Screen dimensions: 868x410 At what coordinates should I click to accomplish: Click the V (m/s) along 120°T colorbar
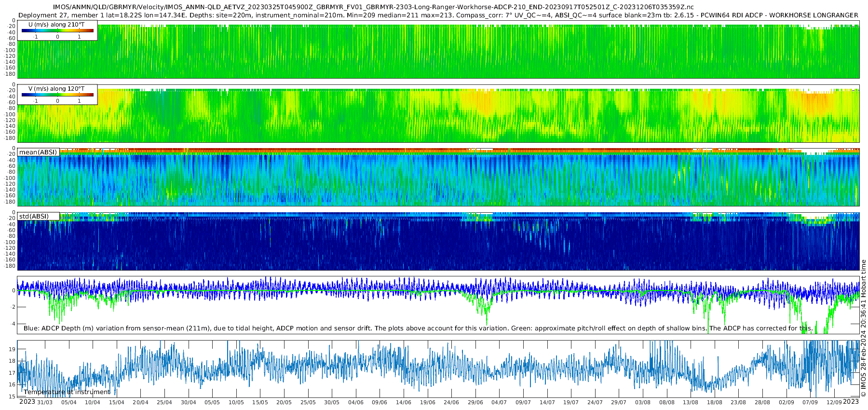[x=57, y=95]
